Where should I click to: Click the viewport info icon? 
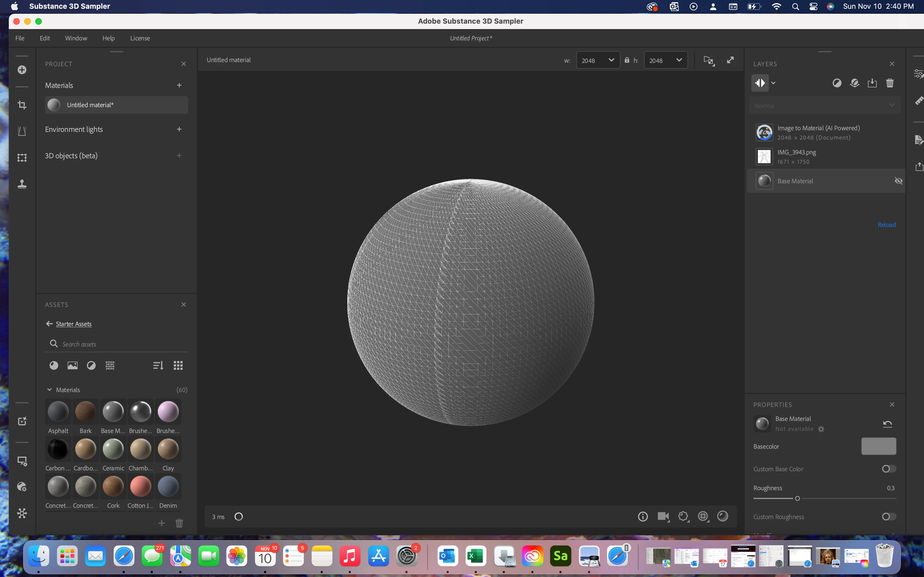[643, 516]
